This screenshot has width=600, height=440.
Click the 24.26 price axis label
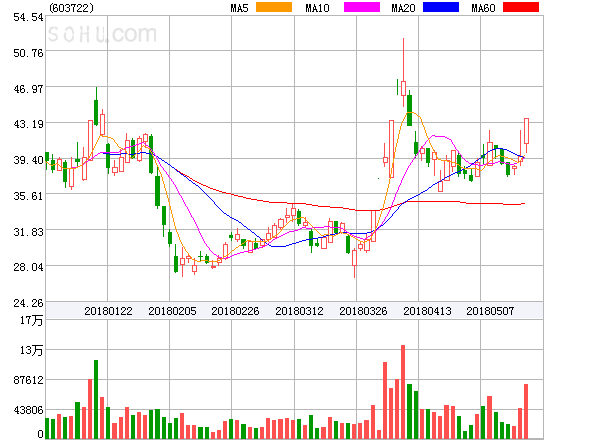click(28, 303)
